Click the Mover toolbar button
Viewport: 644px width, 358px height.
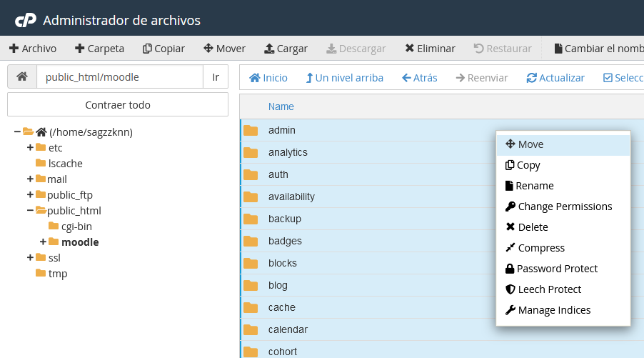(x=225, y=49)
